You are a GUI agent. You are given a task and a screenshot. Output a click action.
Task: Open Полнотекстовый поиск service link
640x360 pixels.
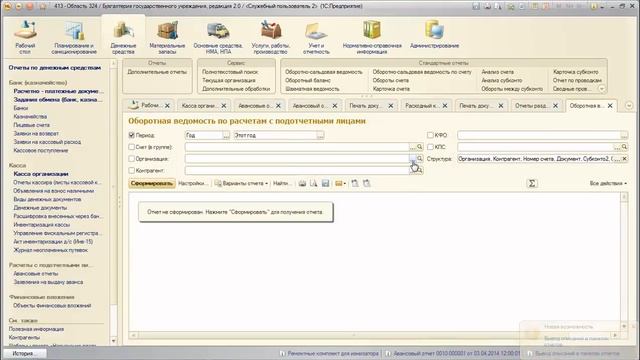pyautogui.click(x=230, y=72)
